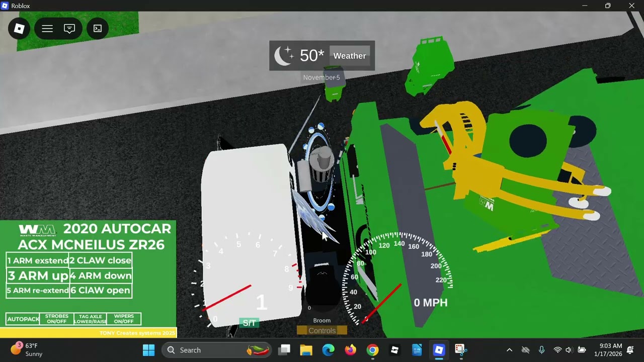
Task: Open the Windows Start menu
Action: tap(149, 350)
